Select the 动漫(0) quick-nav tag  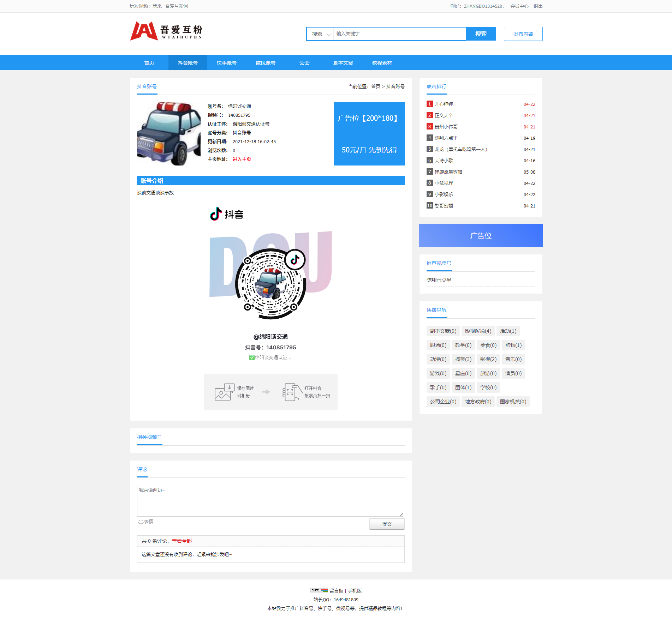point(438,359)
